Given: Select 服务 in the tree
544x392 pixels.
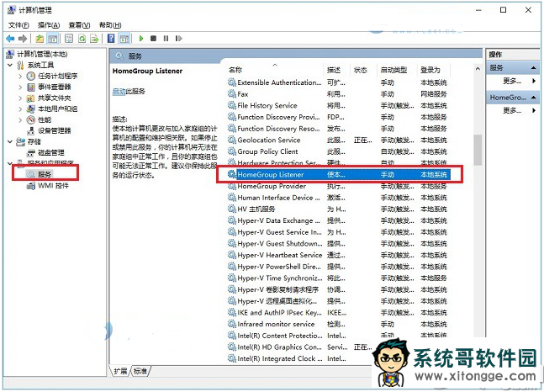Looking at the screenshot, I should click(x=40, y=174).
